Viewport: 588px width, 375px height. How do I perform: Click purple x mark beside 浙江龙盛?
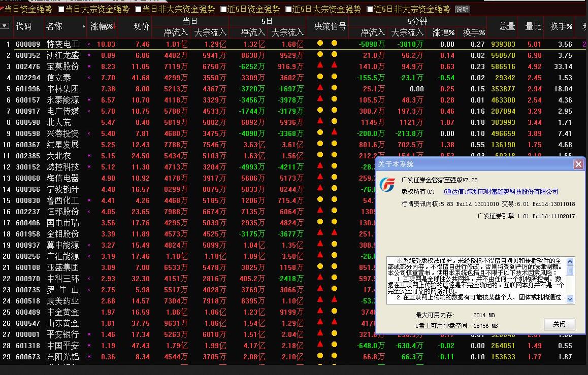[89, 55]
